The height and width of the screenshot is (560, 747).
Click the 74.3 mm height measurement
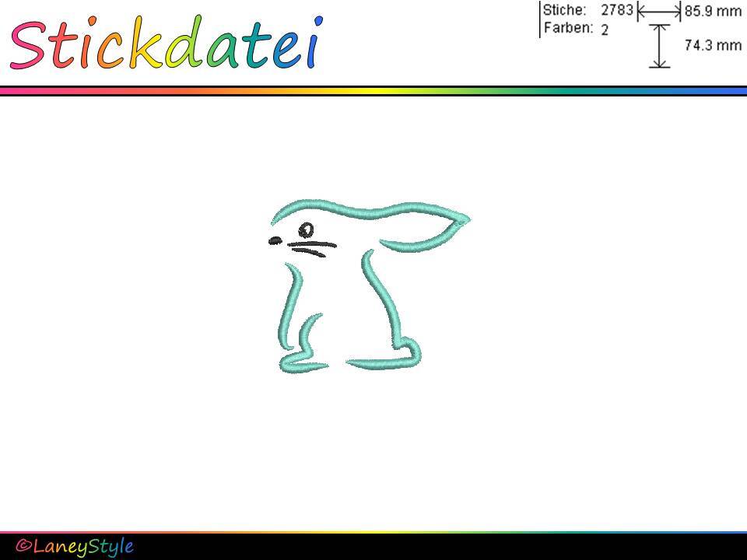coord(713,45)
